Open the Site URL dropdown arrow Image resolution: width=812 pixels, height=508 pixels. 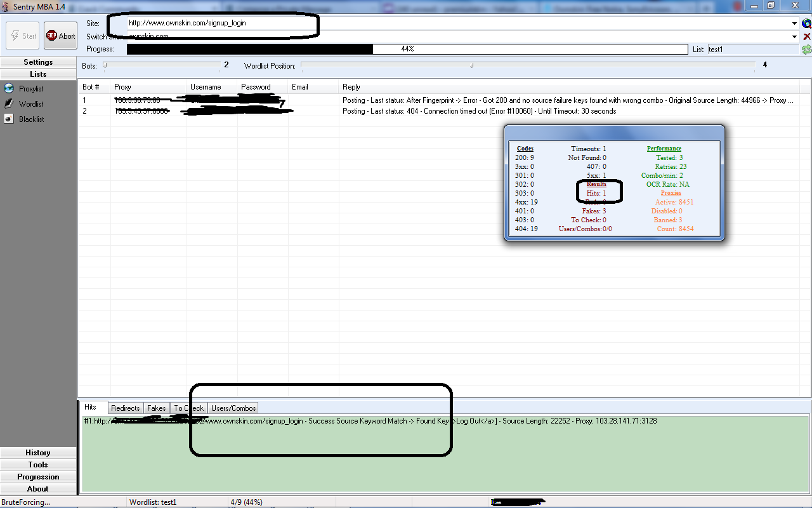[795, 23]
